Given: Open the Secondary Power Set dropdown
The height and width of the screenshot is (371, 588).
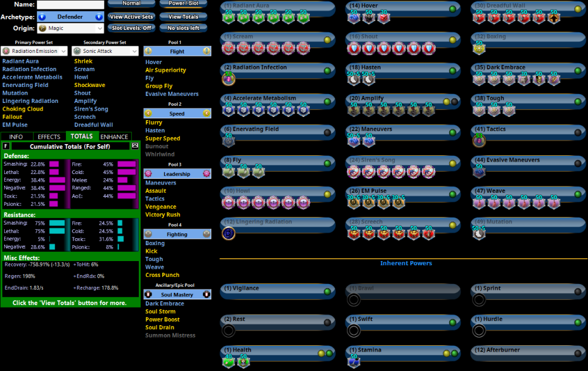Looking at the screenshot, I should pyautogui.click(x=105, y=51).
